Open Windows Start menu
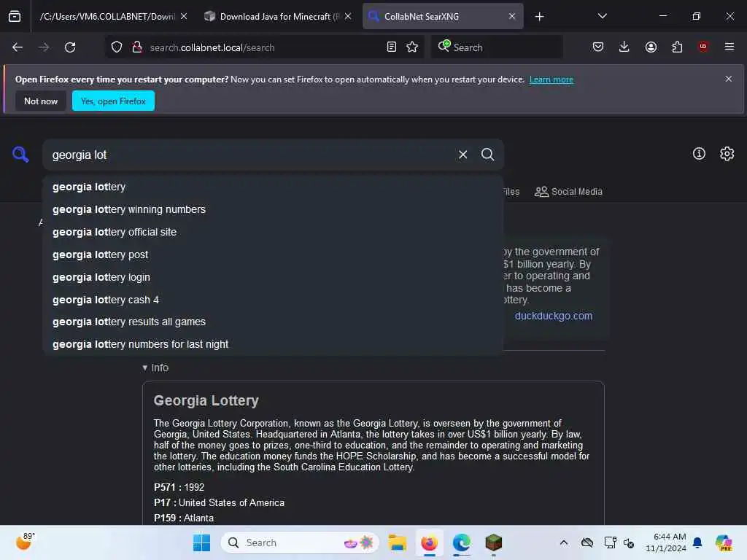This screenshot has width=747, height=560. [201, 542]
